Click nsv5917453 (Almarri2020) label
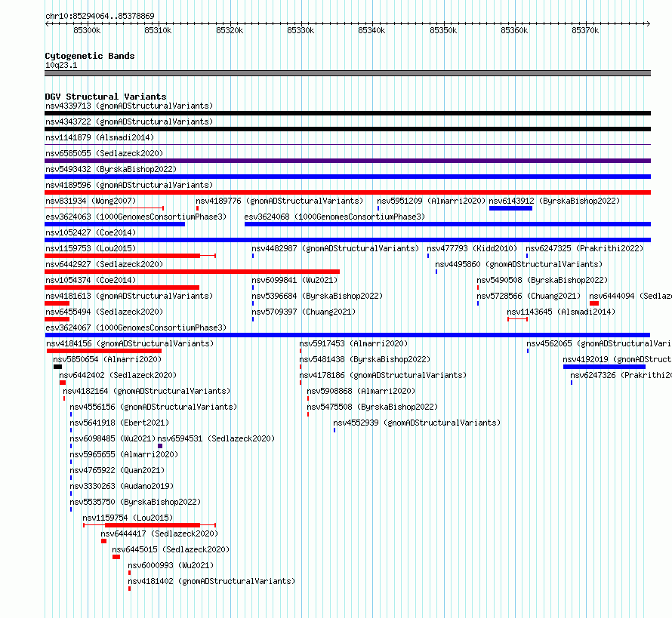Screen dimensions: 672x618 [x=353, y=343]
